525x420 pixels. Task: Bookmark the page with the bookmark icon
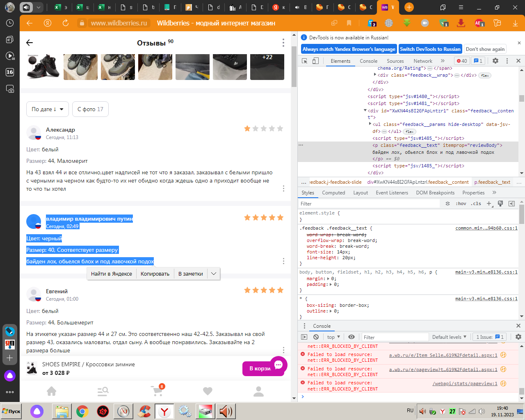tap(349, 23)
